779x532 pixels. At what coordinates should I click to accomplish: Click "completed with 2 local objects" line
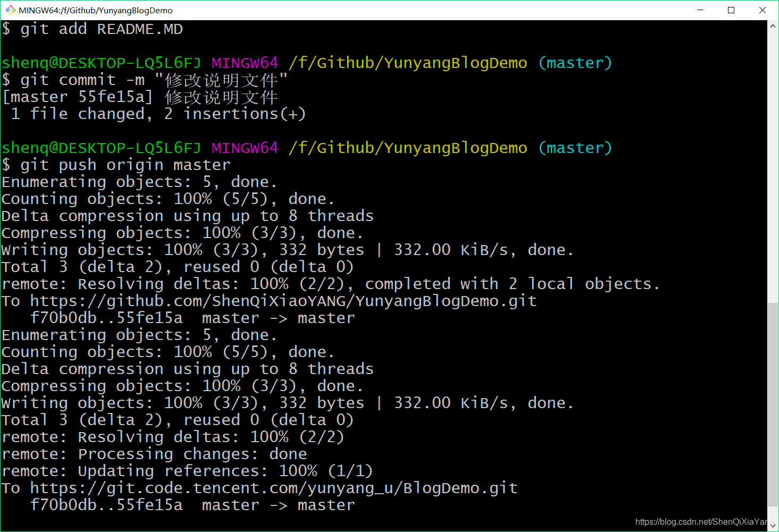331,284
